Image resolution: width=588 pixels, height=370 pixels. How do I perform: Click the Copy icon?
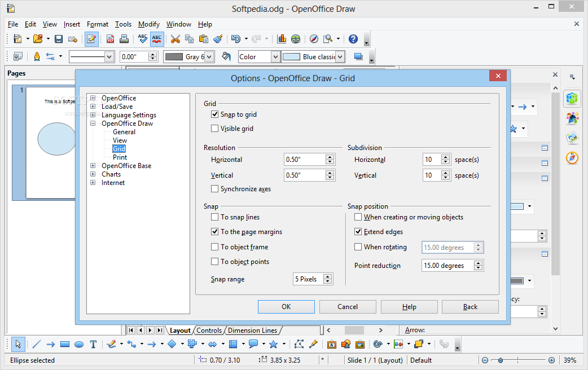190,39
